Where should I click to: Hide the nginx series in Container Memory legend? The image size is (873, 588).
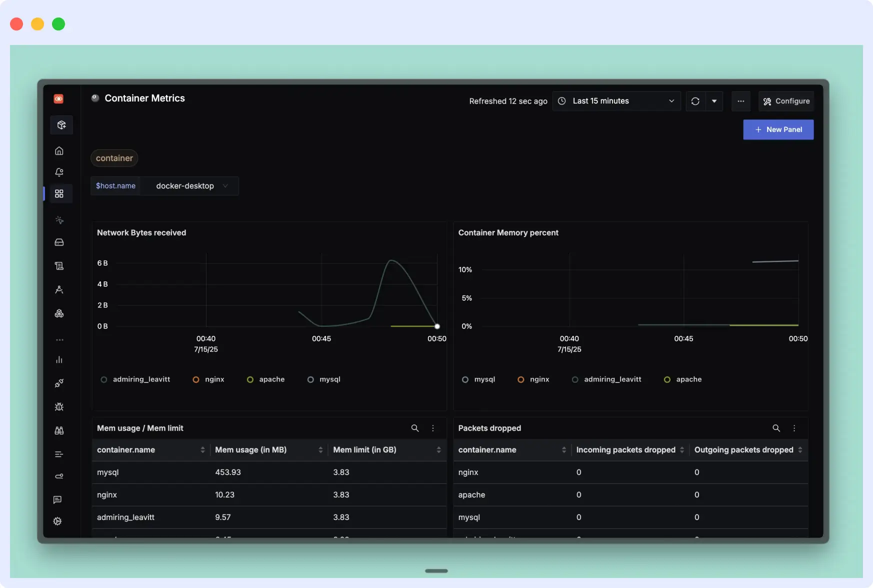click(x=533, y=379)
